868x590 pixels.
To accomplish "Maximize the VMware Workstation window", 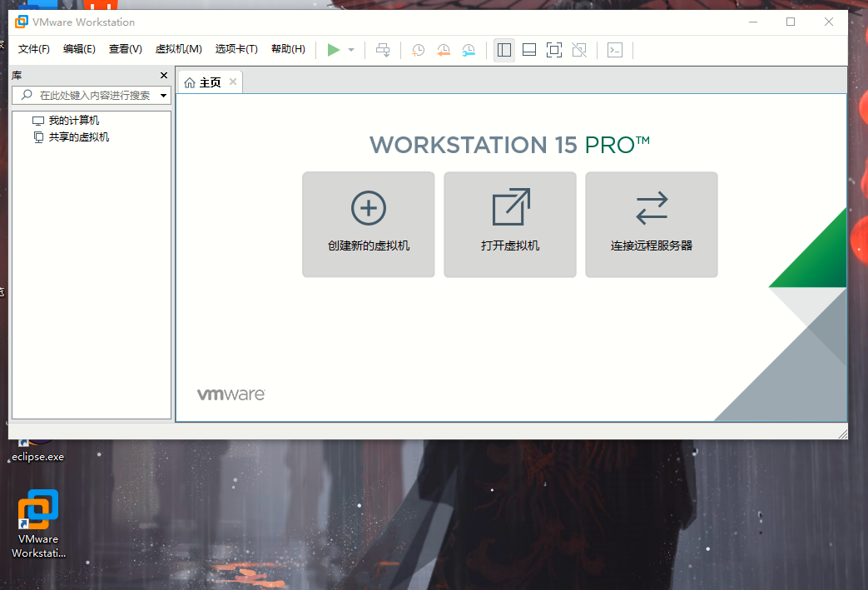I will click(x=791, y=22).
